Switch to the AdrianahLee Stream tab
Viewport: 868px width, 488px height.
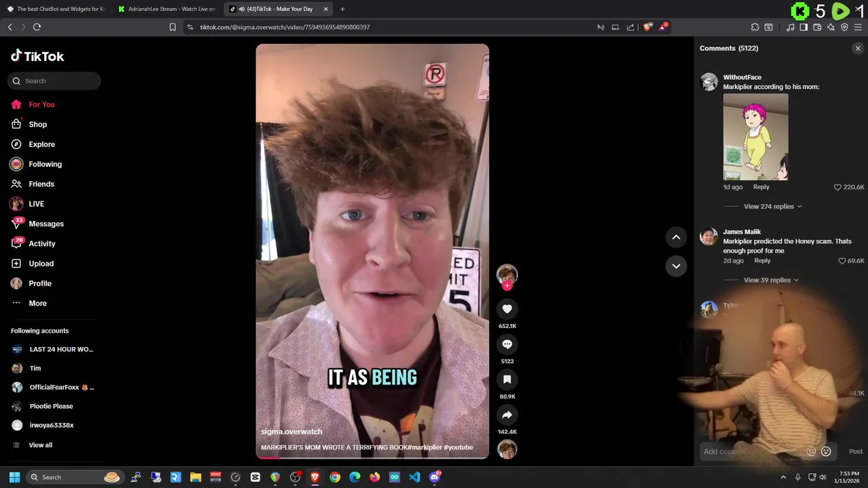pyautogui.click(x=167, y=9)
